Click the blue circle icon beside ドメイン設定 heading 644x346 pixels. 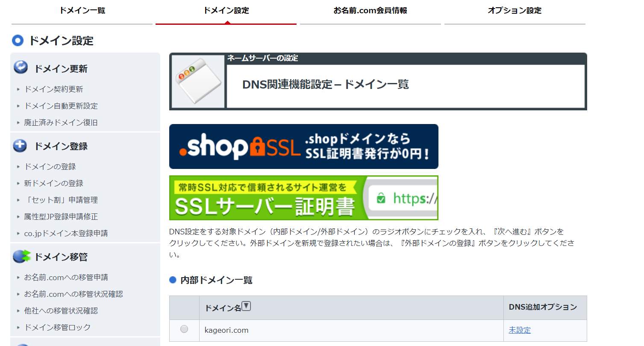[18, 41]
